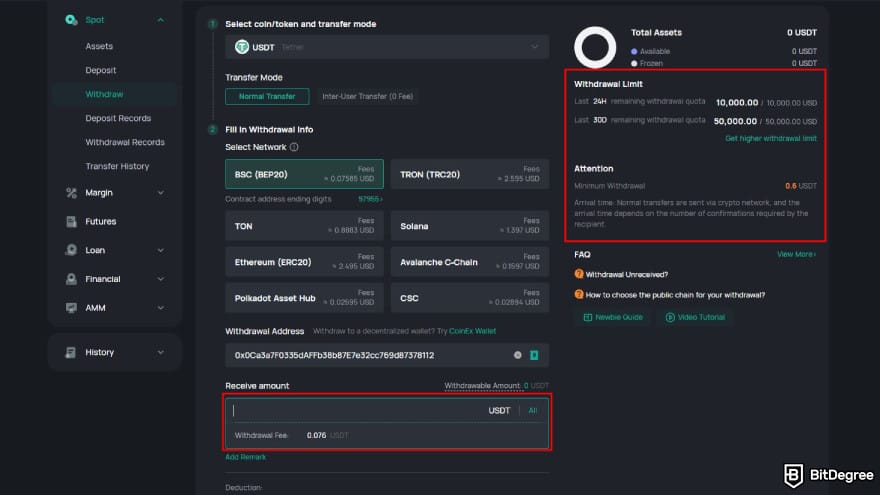
Task: Click the AMM section icon
Action: pyautogui.click(x=71, y=308)
